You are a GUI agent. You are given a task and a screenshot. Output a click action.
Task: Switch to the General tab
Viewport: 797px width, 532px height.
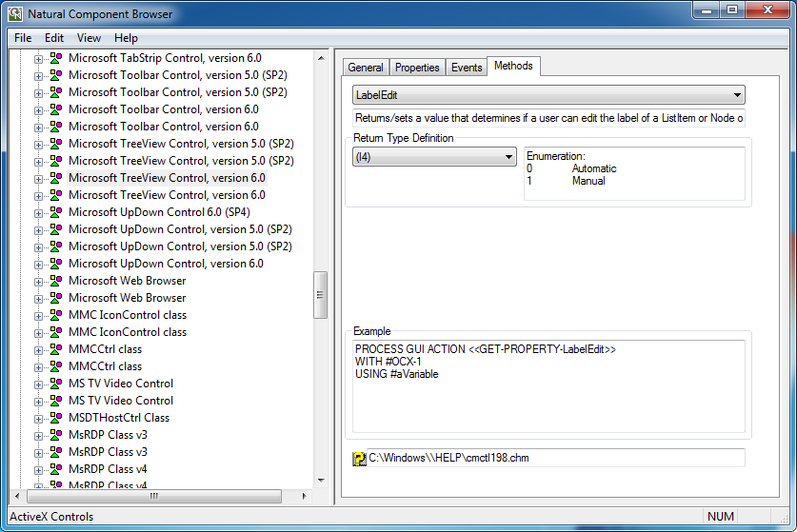[366, 68]
